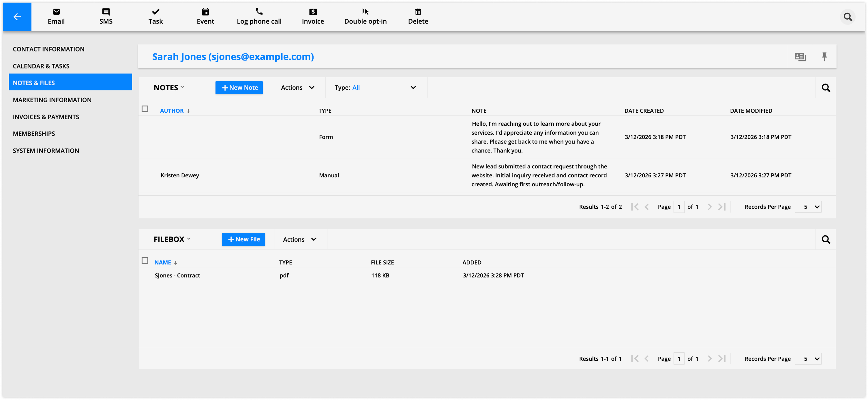Click the Delete trash icon
Viewport: 868px width, 400px height.
(418, 12)
